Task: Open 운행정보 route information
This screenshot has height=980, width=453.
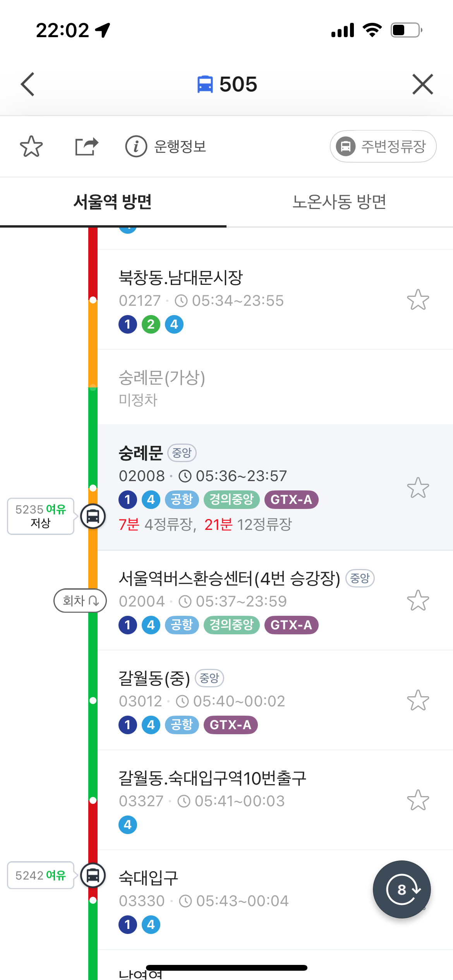Action: 166,146
